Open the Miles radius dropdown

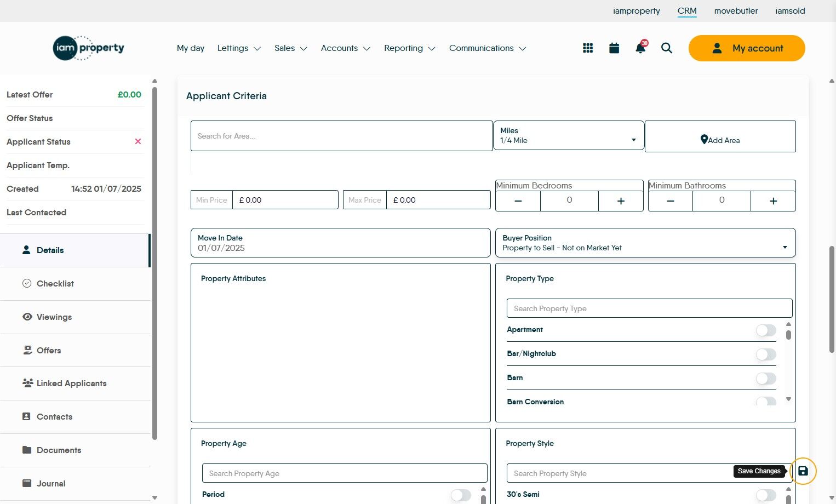click(x=568, y=136)
